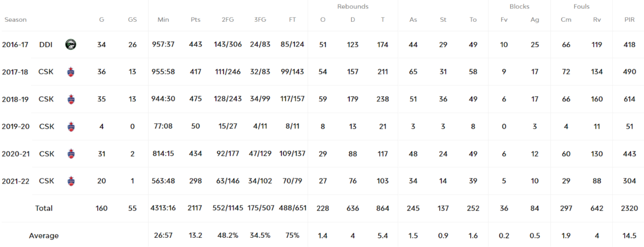Sort by the Pts column header
The image size is (644, 247).
(196, 20)
